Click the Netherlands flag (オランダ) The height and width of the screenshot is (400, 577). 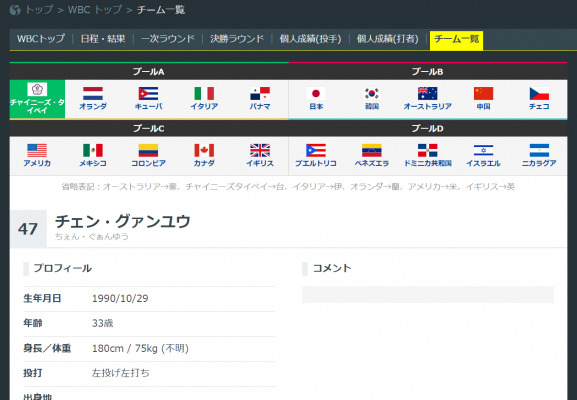pos(93,93)
